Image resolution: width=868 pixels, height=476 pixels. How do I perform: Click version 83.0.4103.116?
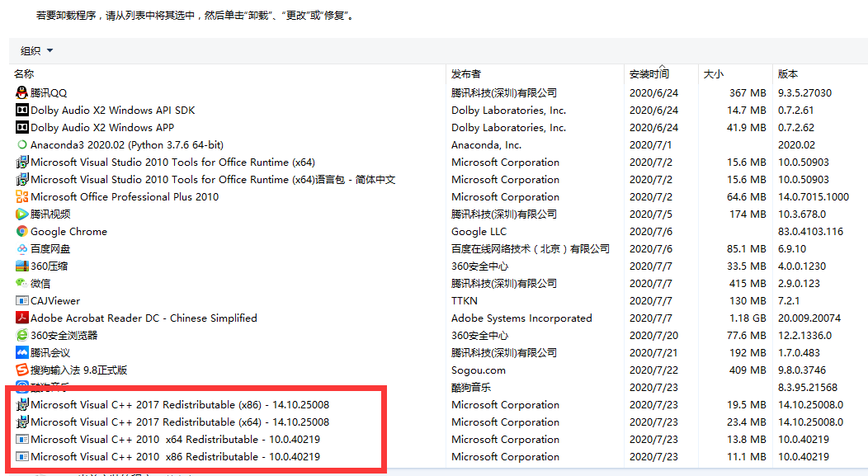pos(810,232)
